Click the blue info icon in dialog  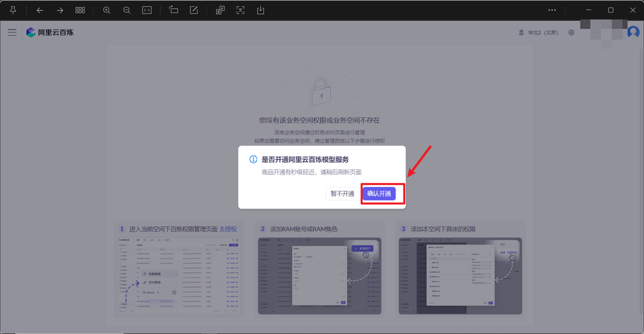(254, 159)
